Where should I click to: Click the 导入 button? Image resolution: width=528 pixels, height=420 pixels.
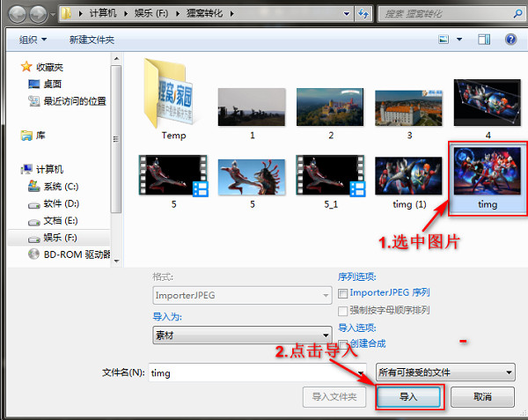click(408, 397)
